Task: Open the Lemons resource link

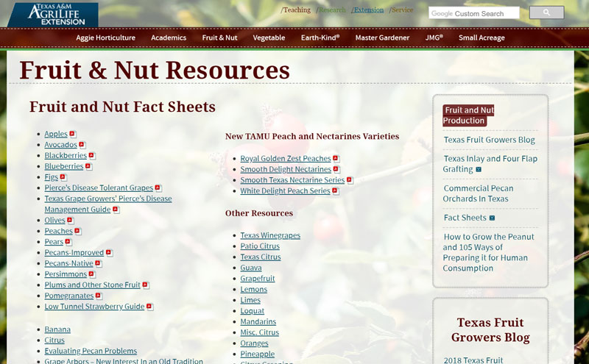Action: tap(253, 289)
